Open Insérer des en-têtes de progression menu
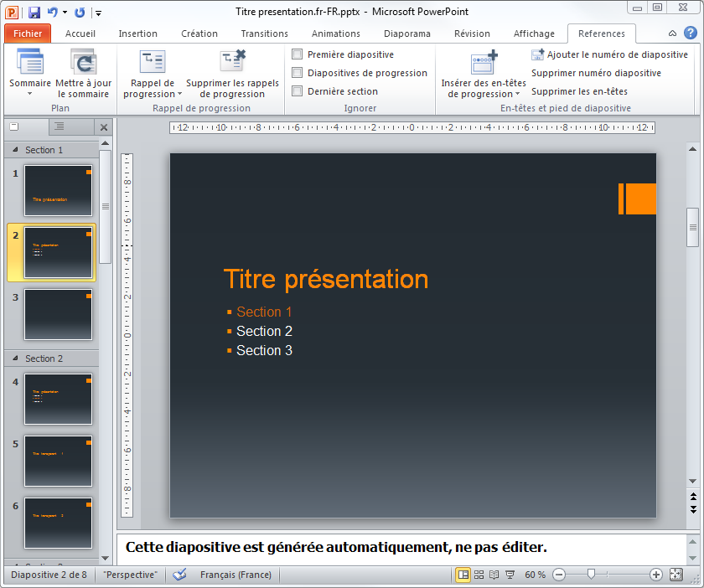 pyautogui.click(x=483, y=73)
